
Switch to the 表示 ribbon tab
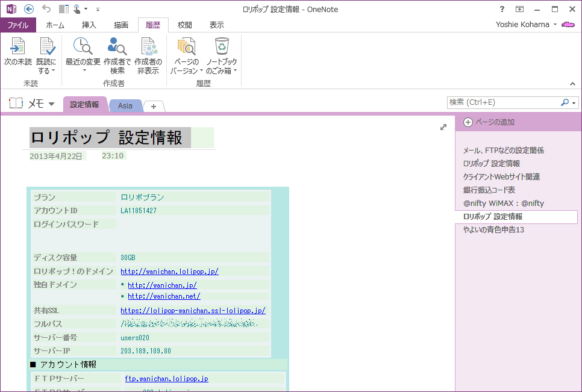point(216,25)
